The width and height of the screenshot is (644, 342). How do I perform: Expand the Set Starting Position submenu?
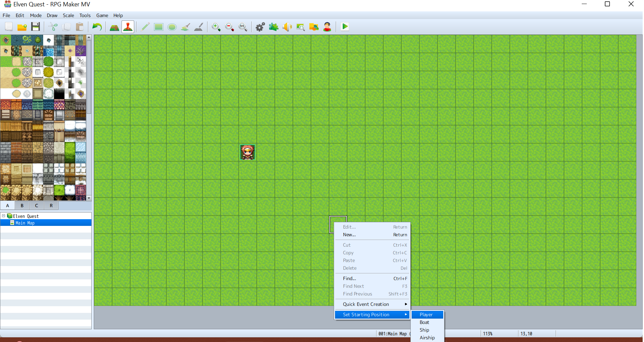pyautogui.click(x=372, y=315)
